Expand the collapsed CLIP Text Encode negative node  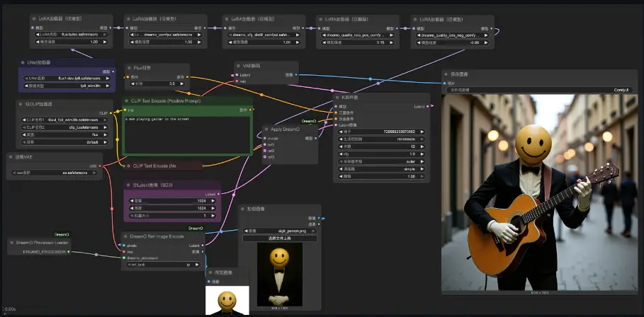coord(128,166)
